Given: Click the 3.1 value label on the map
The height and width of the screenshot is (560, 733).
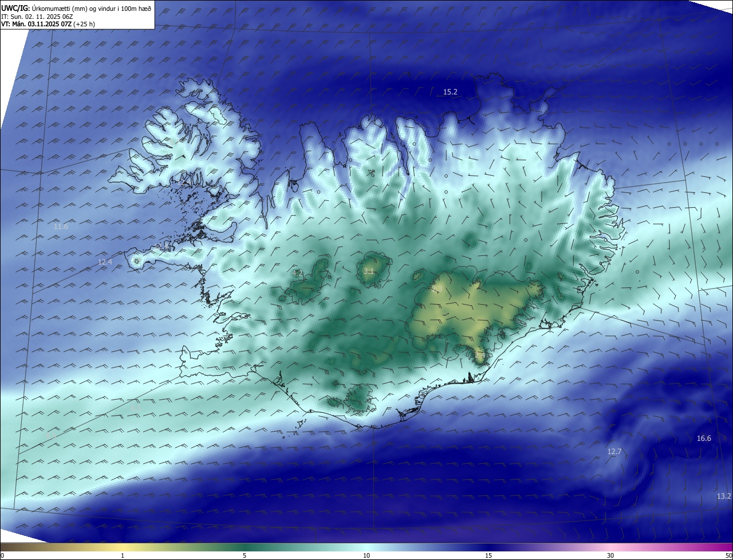Looking at the screenshot, I should pyautogui.click(x=369, y=271).
